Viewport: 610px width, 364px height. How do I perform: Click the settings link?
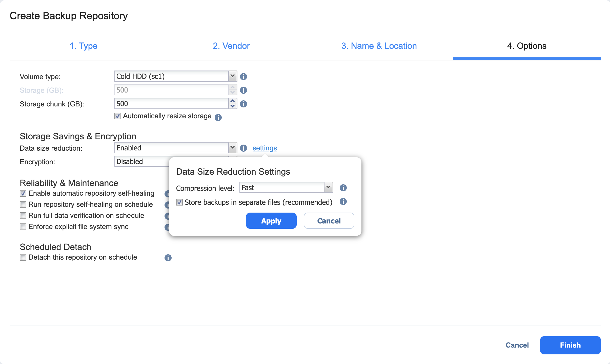click(265, 148)
